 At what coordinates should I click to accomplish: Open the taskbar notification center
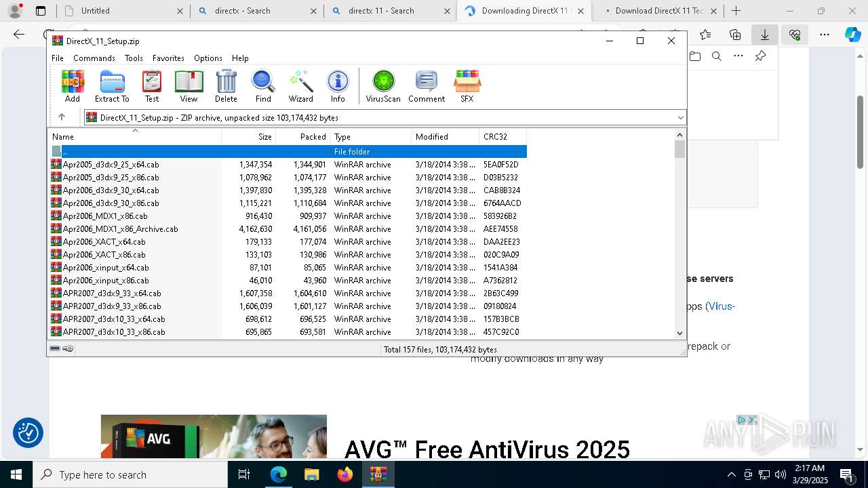coord(846,474)
